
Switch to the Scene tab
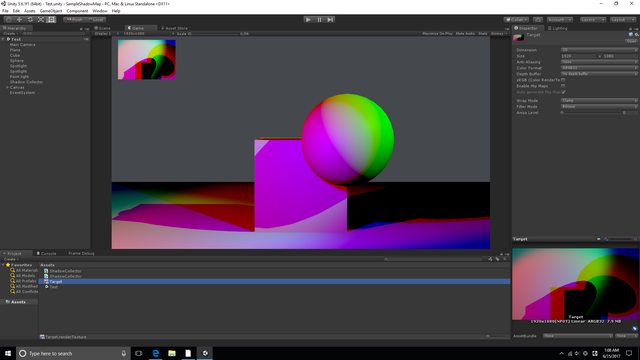(103, 28)
